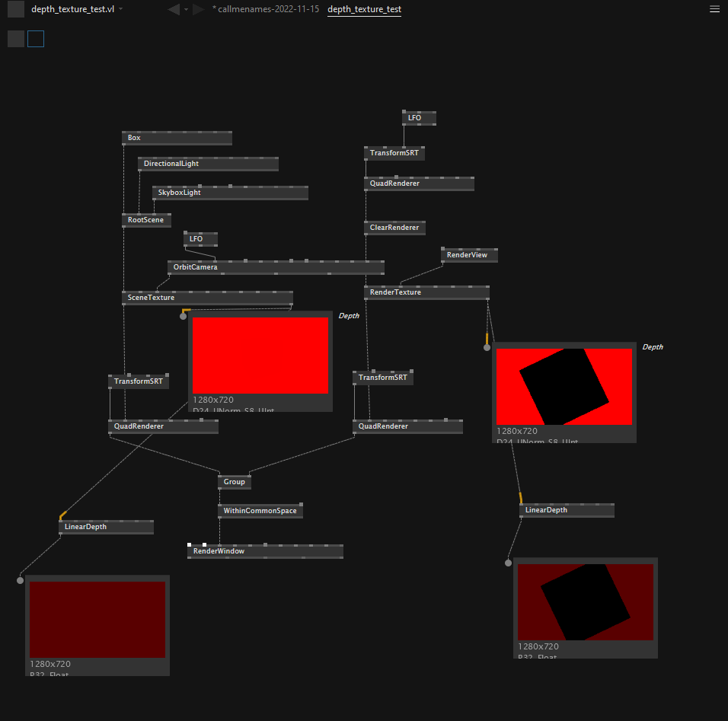The width and height of the screenshot is (728, 721).
Task: Click the forward navigation arrow
Action: 198,9
